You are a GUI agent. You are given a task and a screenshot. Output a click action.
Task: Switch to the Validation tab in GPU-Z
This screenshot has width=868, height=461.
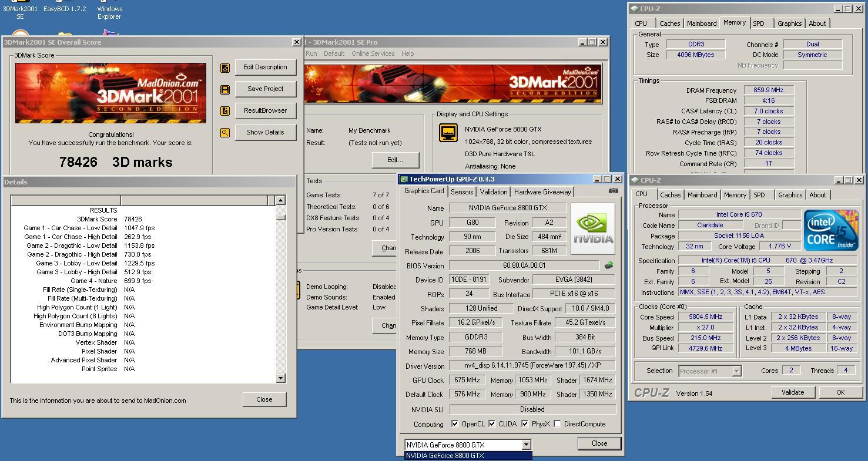click(x=494, y=192)
